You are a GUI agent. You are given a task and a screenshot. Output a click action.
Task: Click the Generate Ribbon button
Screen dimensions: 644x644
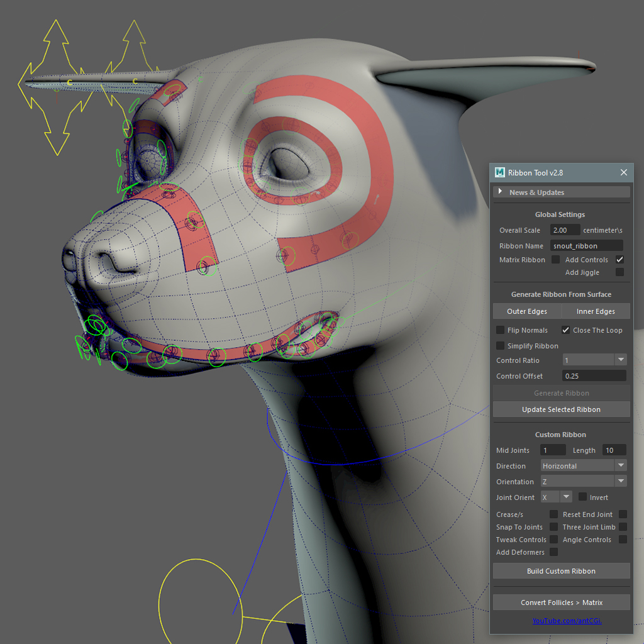coord(562,393)
